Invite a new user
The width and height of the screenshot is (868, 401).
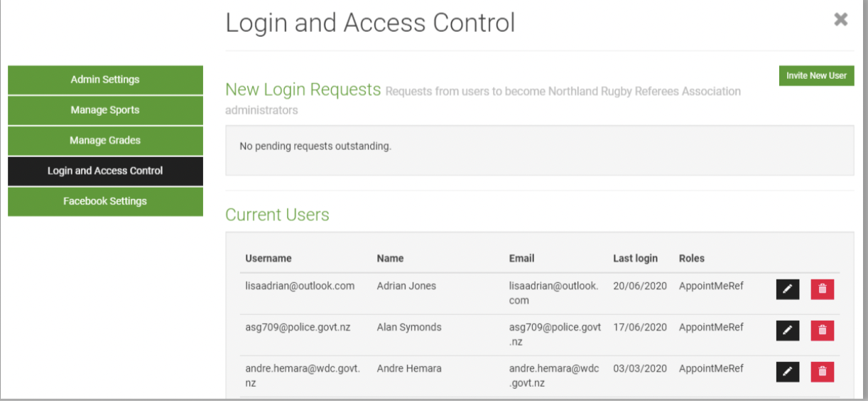pyautogui.click(x=816, y=75)
